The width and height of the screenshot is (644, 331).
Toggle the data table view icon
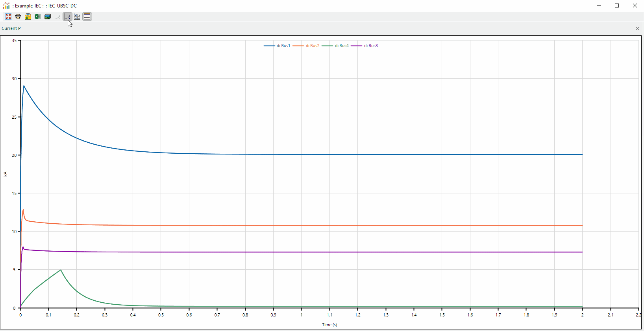(87, 17)
